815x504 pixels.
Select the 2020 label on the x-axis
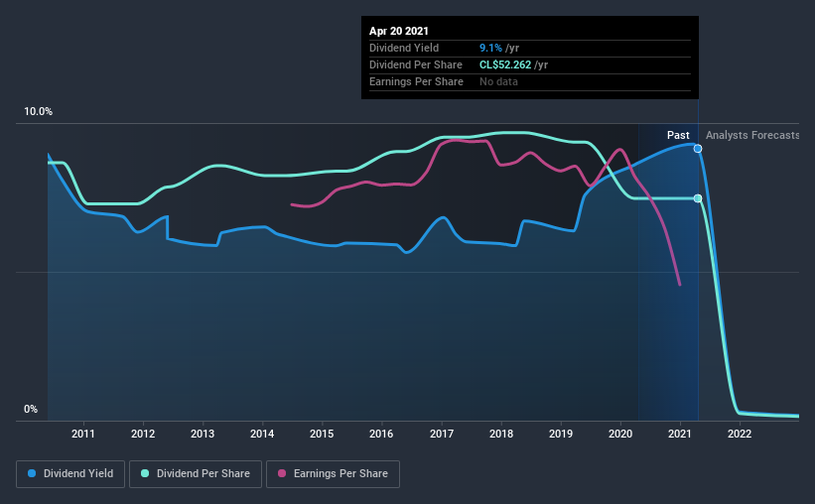point(620,434)
